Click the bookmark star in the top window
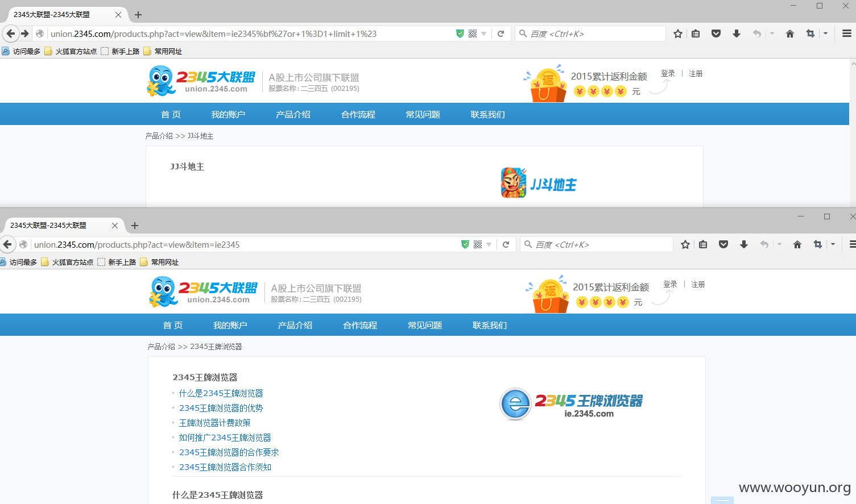The width and height of the screenshot is (856, 504). (x=678, y=34)
